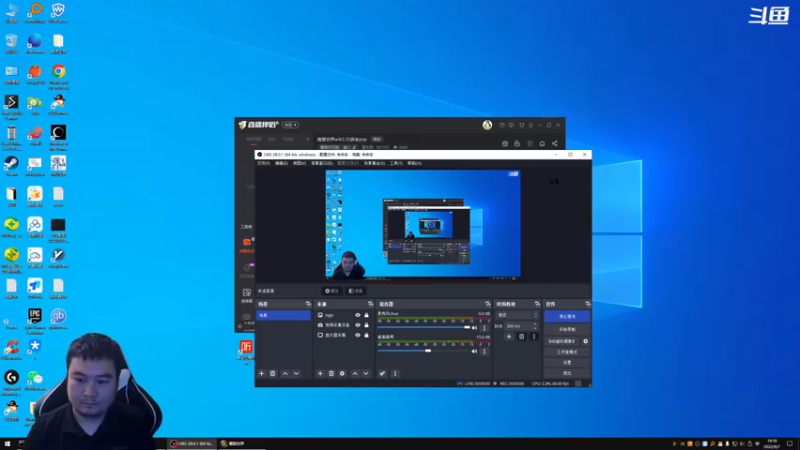Toggle lock for display capture source
Image resolution: width=800 pixels, height=450 pixels.
tap(366, 335)
